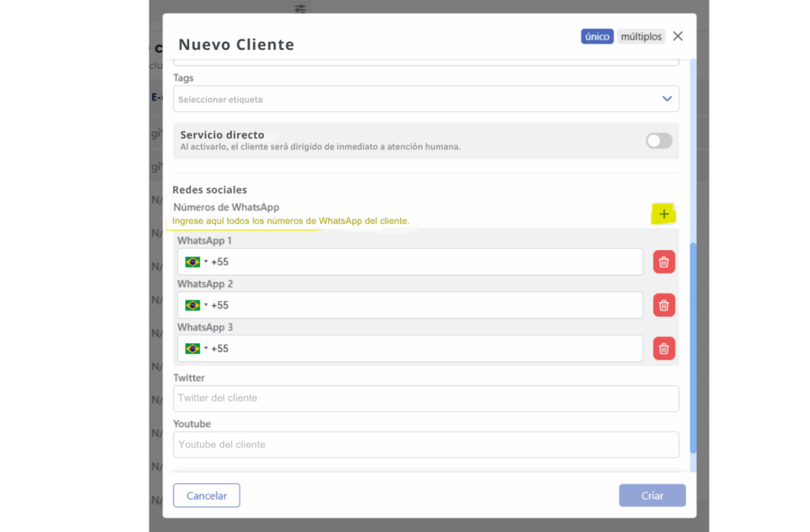The height and width of the screenshot is (532, 810).
Task: Click the plus icon to add WhatsApp number
Action: click(x=664, y=214)
